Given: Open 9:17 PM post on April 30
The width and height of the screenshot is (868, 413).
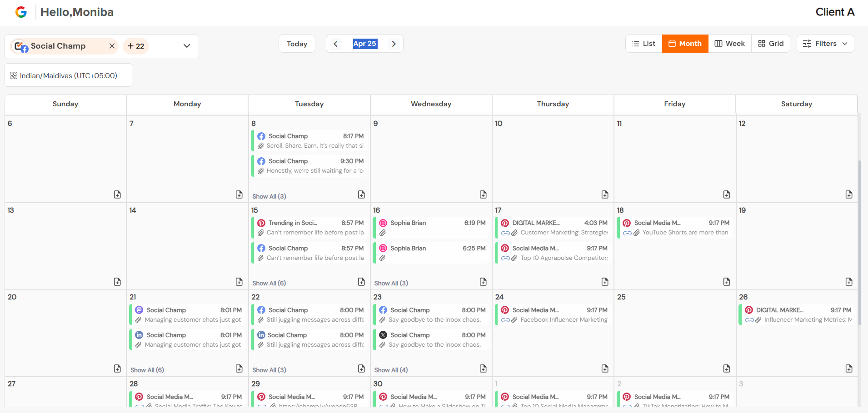Looking at the screenshot, I should point(431,399).
